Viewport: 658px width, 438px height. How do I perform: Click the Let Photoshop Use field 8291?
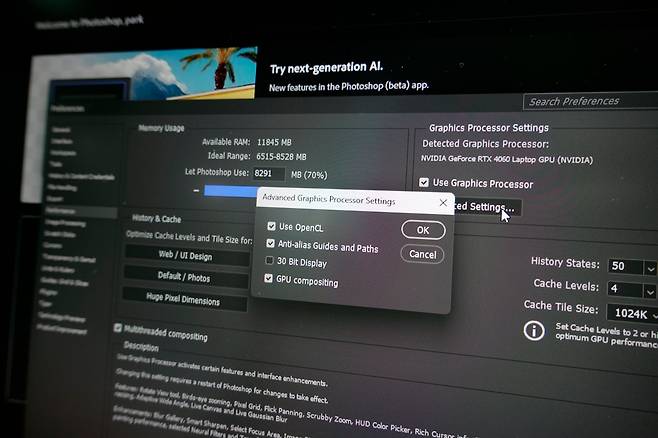point(269,174)
